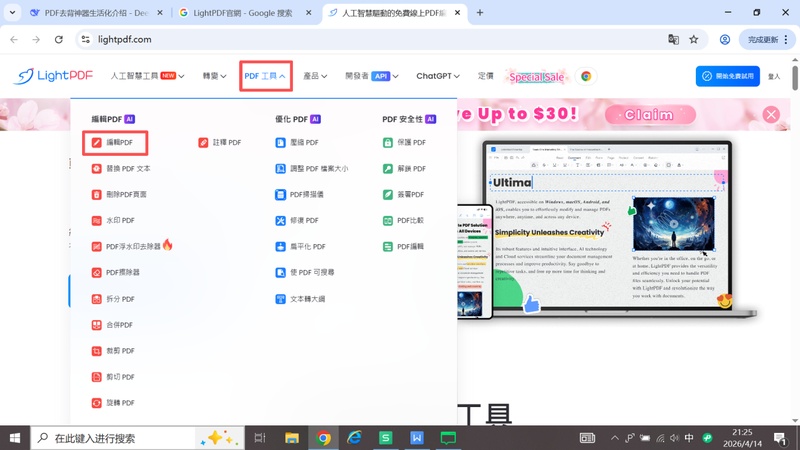The height and width of the screenshot is (450, 800).
Task: Open the 水印 PDF tool
Action: click(x=113, y=220)
